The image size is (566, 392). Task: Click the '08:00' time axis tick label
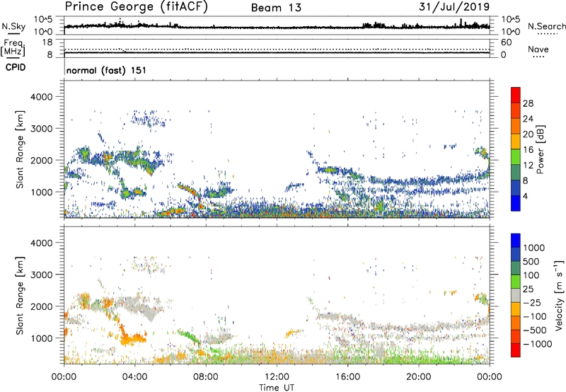point(206,377)
